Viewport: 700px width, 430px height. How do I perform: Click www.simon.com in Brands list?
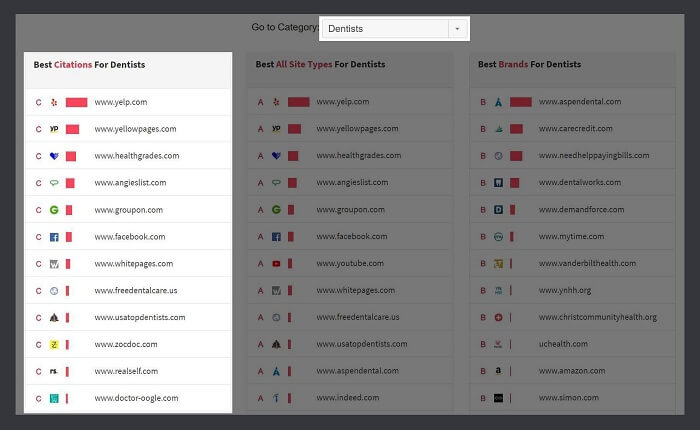[569, 398]
